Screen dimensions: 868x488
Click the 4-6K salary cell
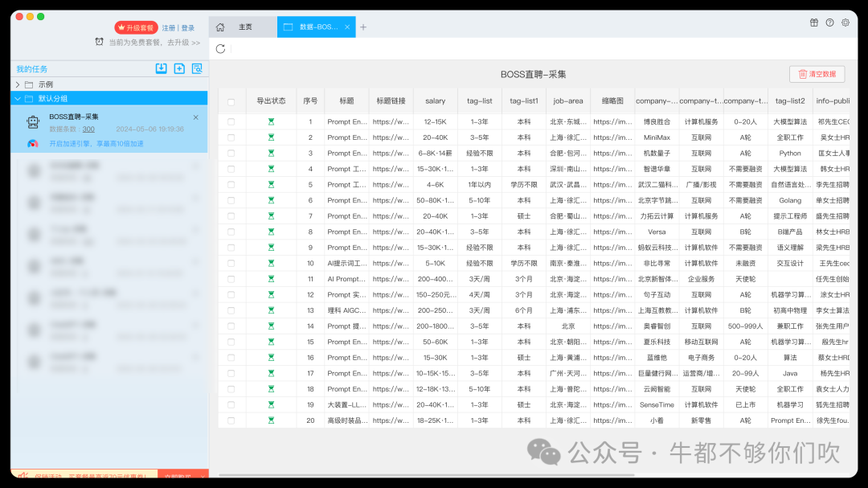point(435,184)
